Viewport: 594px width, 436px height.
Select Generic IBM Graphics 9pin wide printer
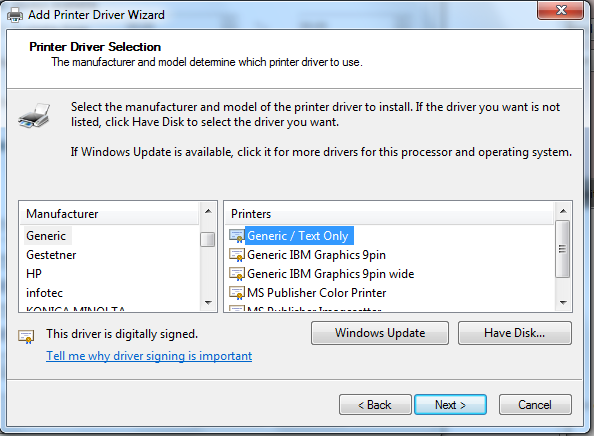point(330,274)
